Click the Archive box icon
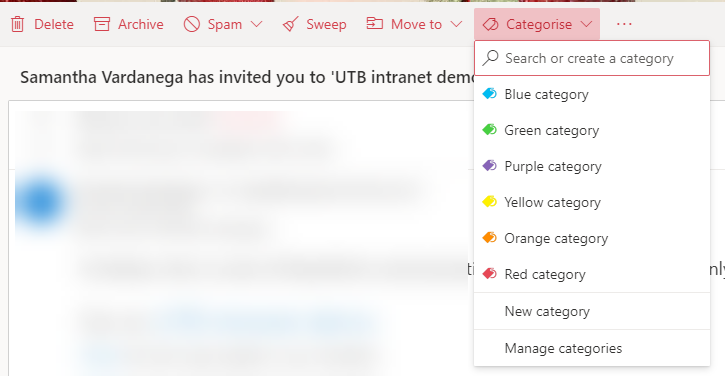The image size is (725, 376). 102,24
